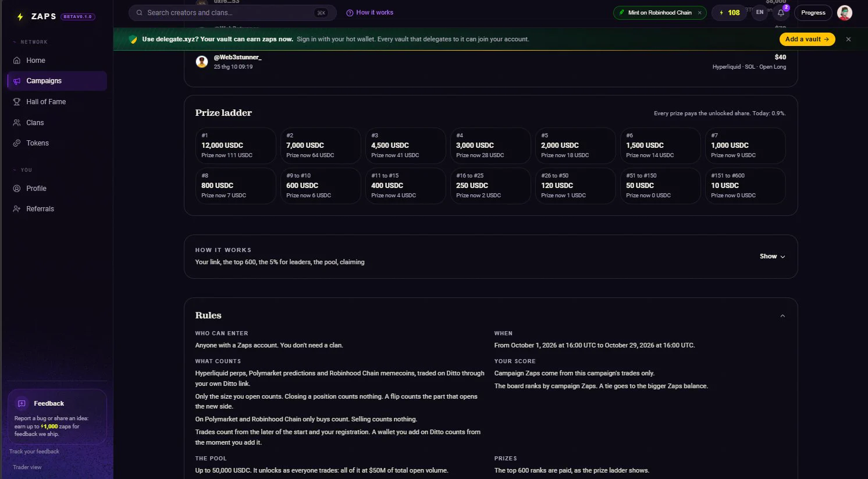
Task: Collapse the You sidebar group
Action: tap(23, 170)
